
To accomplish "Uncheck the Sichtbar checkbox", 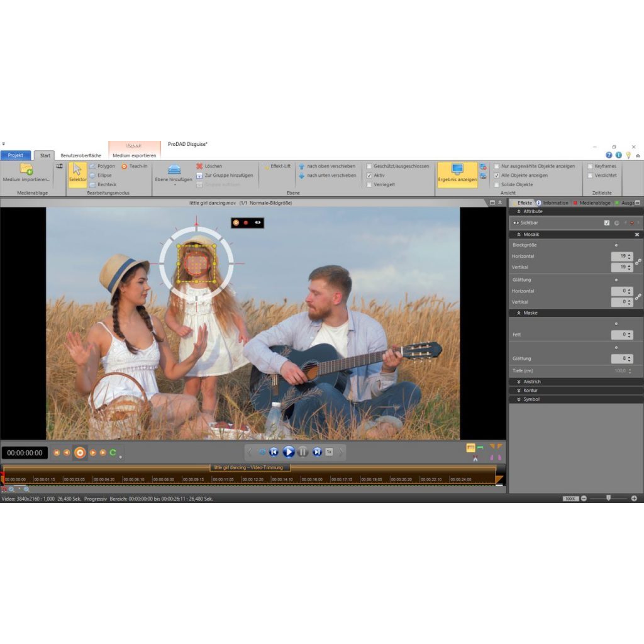I will 607,223.
